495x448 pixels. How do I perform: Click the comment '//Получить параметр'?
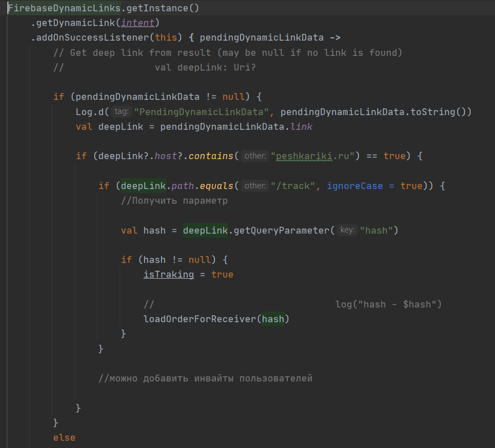click(x=174, y=201)
